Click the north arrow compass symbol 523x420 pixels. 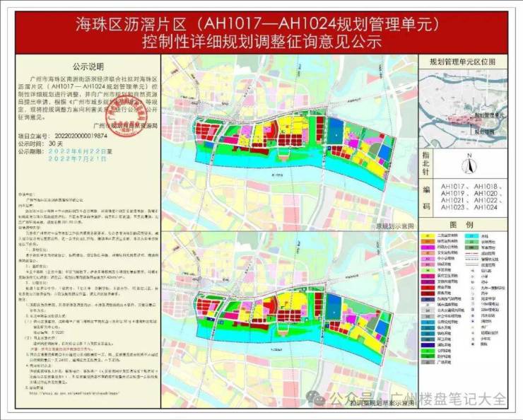coord(469,164)
